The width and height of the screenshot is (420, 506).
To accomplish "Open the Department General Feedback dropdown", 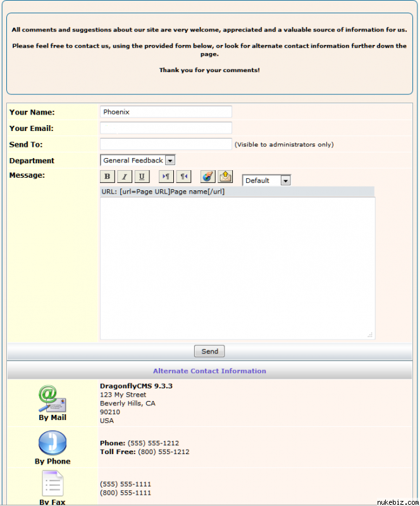I will 137,161.
